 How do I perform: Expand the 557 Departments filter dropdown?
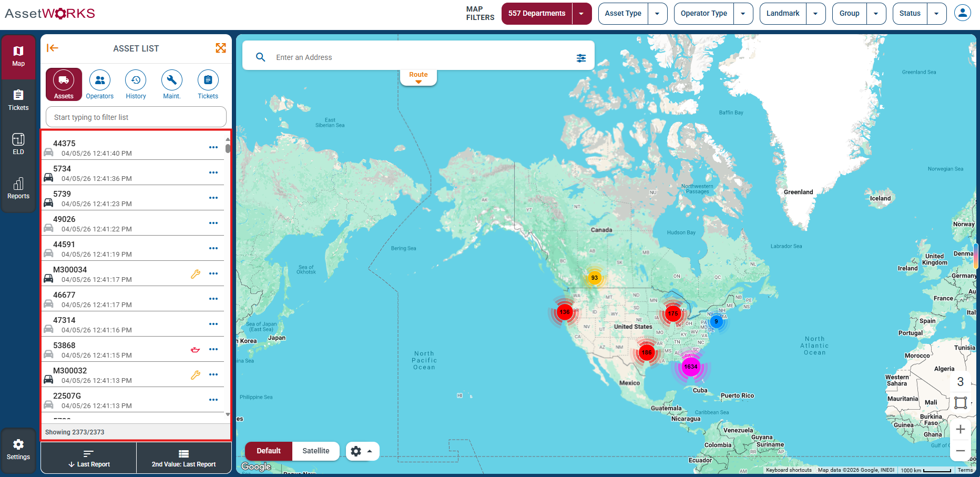tap(581, 14)
